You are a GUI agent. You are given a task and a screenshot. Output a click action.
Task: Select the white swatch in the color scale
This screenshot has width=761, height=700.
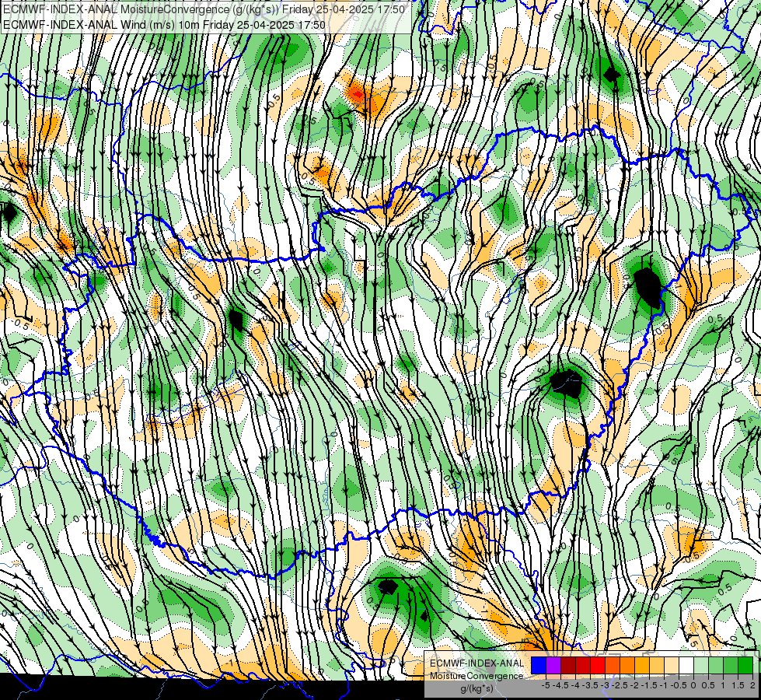click(686, 666)
